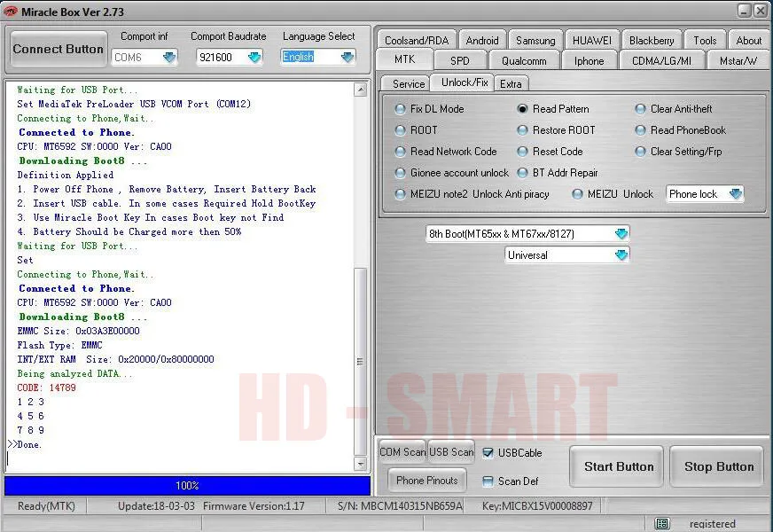Click the log panel scrollbar thumb

click(361, 362)
